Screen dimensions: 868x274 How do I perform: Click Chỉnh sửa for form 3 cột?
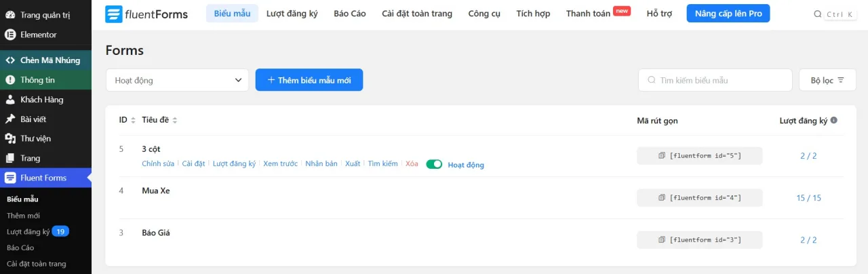coord(158,164)
